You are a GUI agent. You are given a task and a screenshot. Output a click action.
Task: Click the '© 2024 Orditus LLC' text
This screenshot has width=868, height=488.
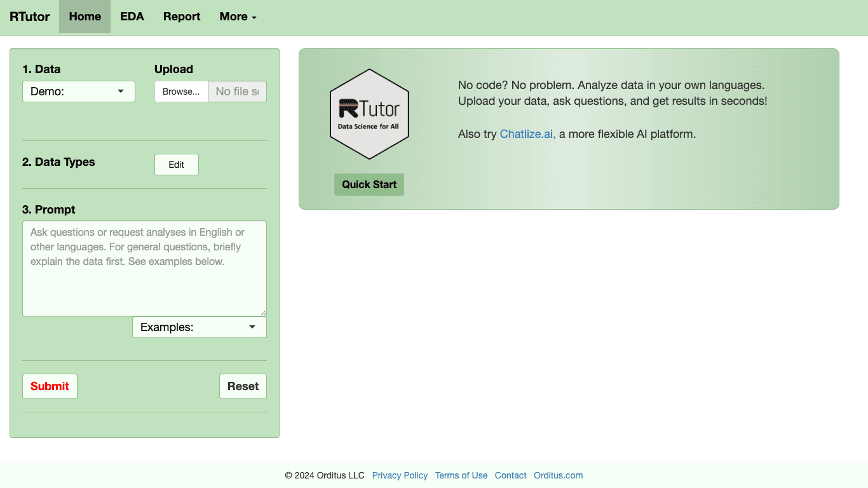point(325,475)
